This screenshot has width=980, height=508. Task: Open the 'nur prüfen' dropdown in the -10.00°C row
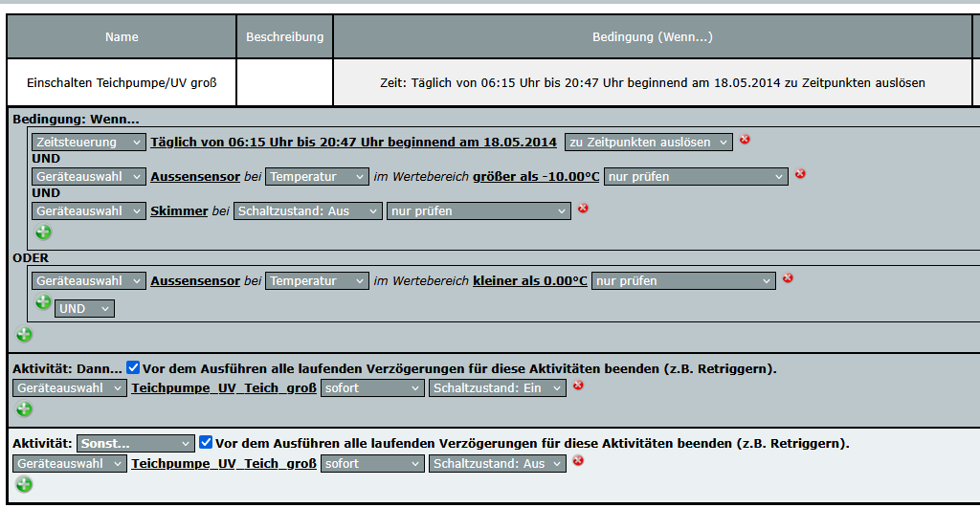coord(696,177)
